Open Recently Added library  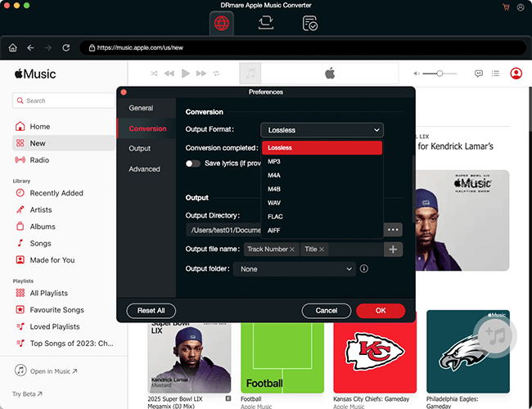tap(64, 193)
